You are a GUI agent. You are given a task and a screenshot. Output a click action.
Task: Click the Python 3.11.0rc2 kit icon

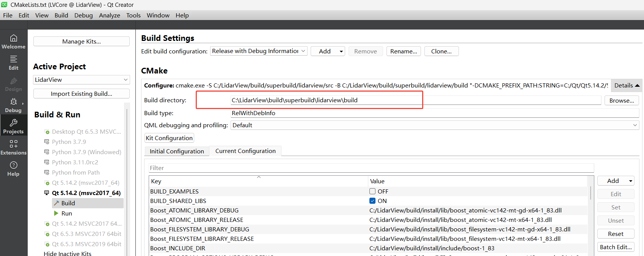point(47,162)
